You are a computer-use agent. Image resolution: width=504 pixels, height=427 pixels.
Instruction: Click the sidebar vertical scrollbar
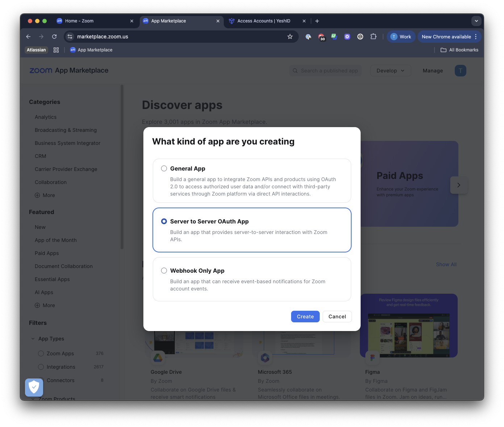click(122, 167)
